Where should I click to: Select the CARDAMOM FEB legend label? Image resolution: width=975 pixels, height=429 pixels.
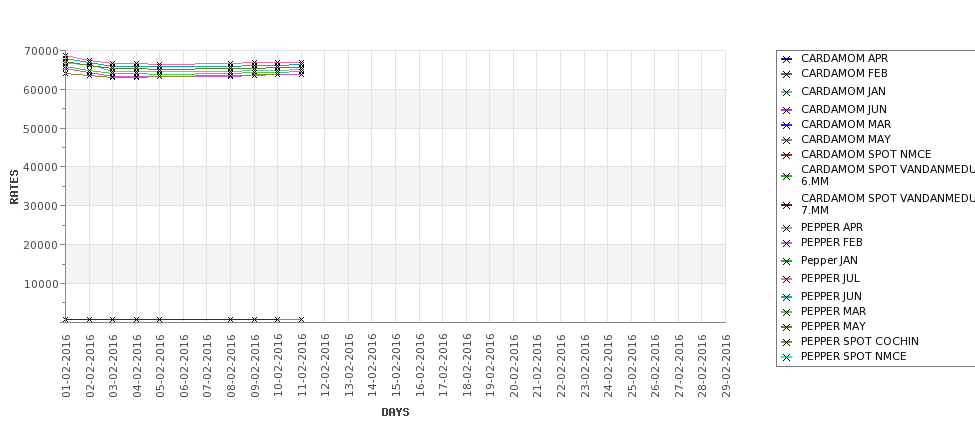tap(844, 73)
